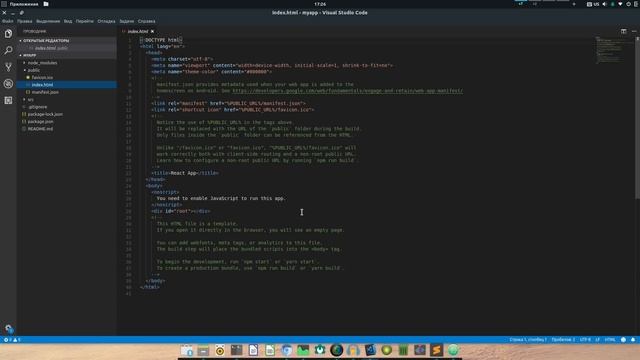Change encoding via UTF-8 status entry
This screenshot has height=360, width=640.
point(585,340)
